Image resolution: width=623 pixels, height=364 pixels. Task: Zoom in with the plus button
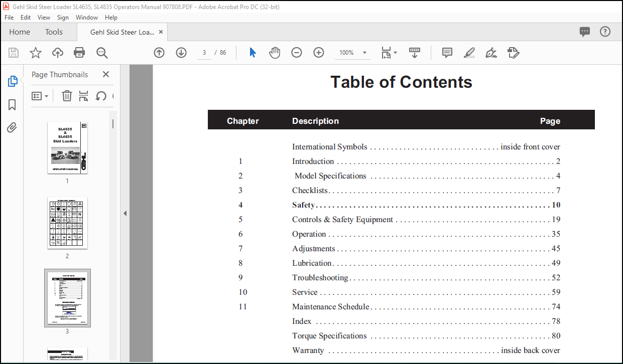(x=319, y=53)
